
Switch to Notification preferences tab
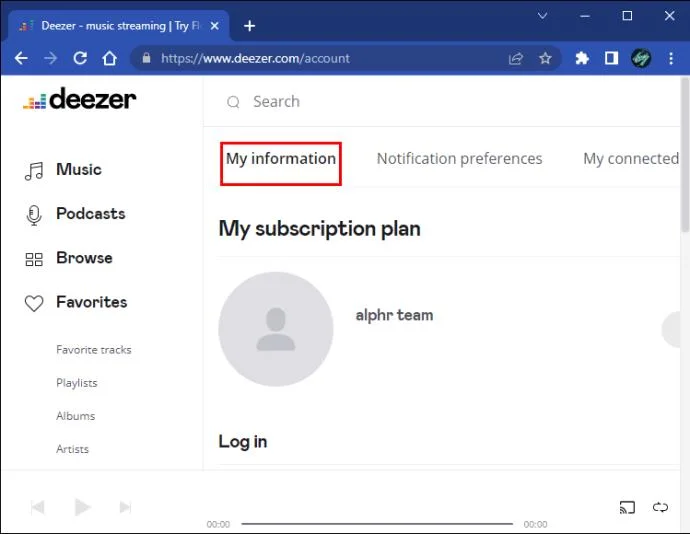[x=459, y=158]
